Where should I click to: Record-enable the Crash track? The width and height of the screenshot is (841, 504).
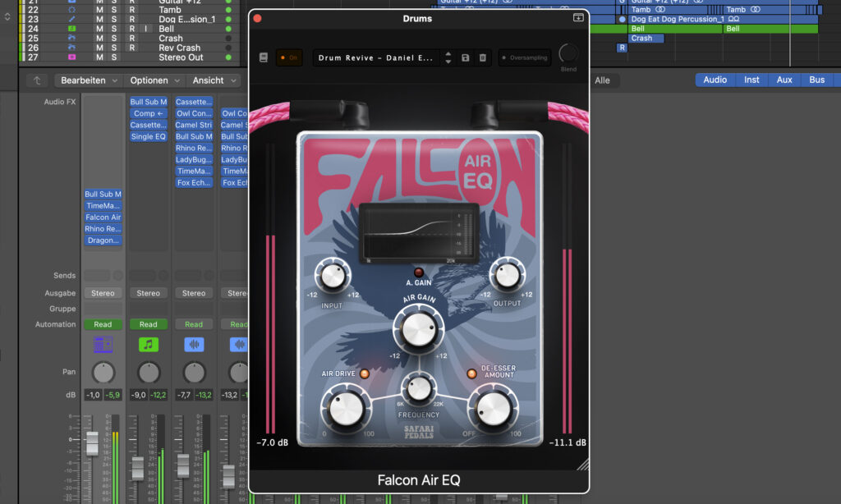coord(132,38)
